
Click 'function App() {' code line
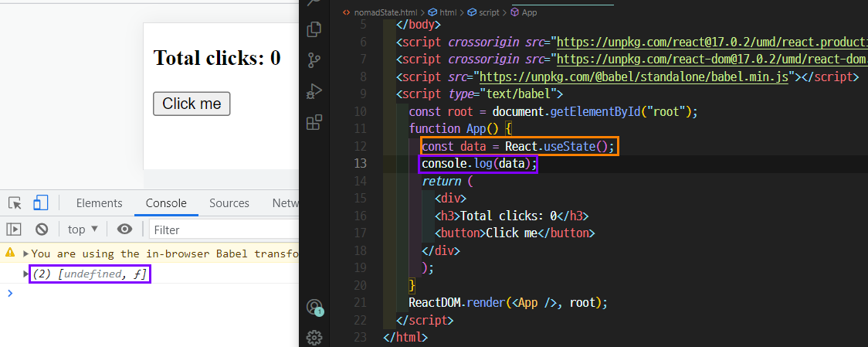461,128
